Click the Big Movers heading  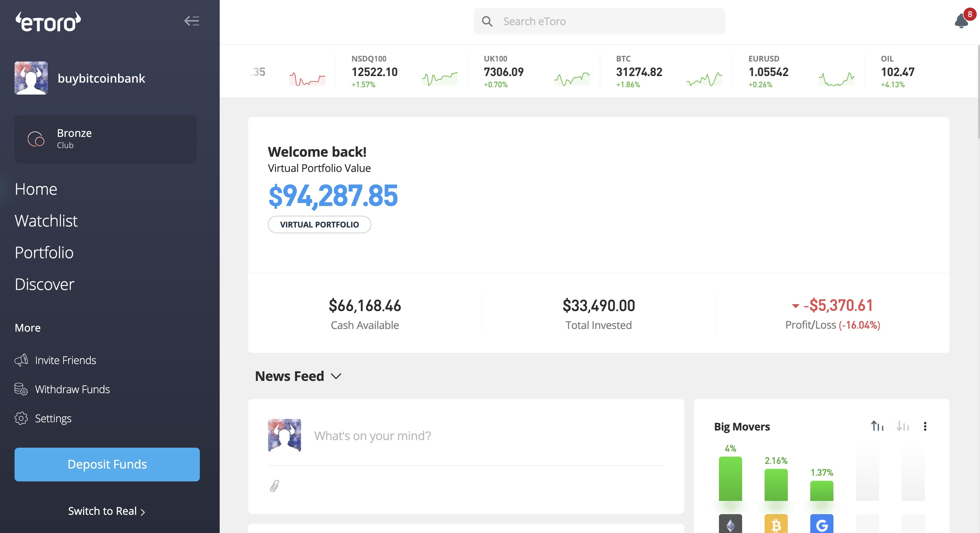(741, 426)
